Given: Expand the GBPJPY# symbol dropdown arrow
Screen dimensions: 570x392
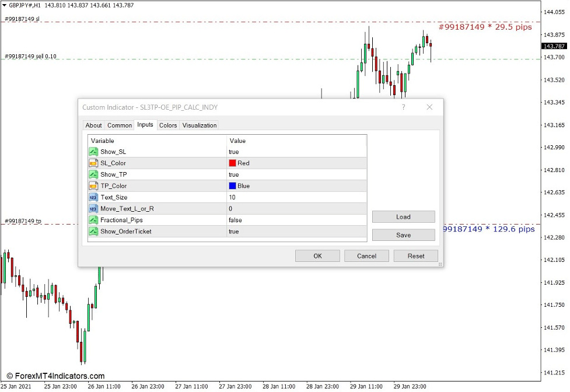Looking at the screenshot, I should 5,5.
